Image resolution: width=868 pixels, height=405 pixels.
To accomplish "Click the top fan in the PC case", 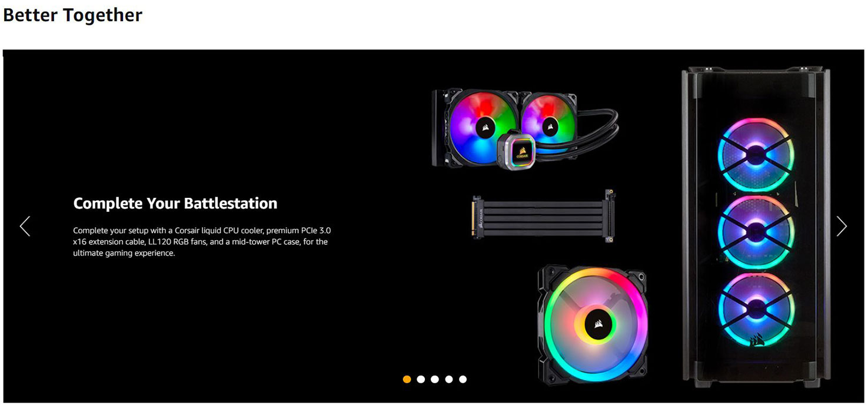I will click(x=756, y=155).
